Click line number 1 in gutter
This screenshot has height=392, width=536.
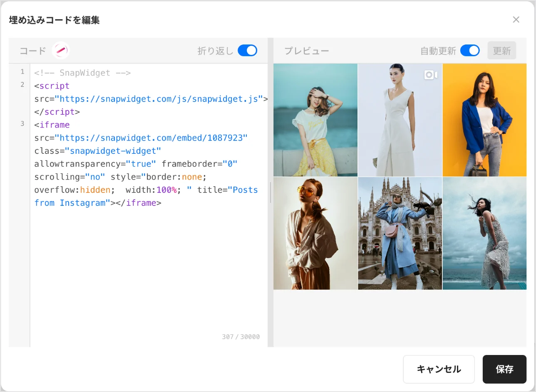point(22,72)
